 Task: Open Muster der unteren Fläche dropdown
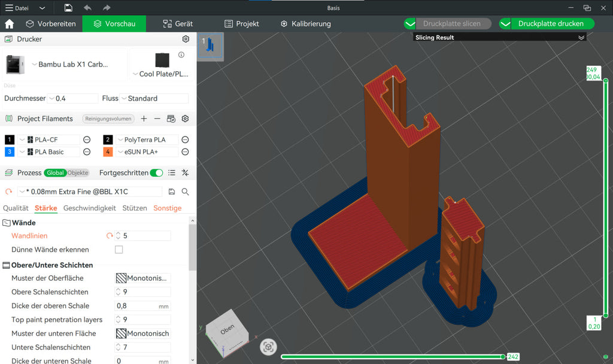click(x=142, y=333)
